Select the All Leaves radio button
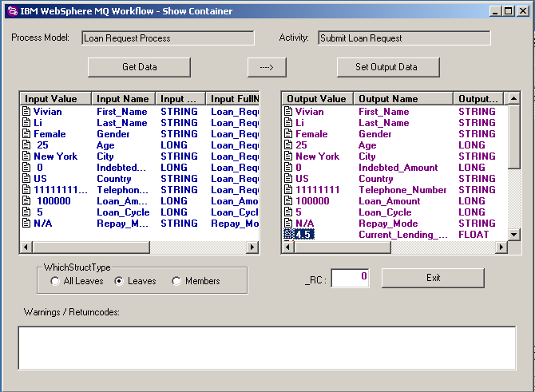This screenshot has width=535, height=392. (x=54, y=281)
